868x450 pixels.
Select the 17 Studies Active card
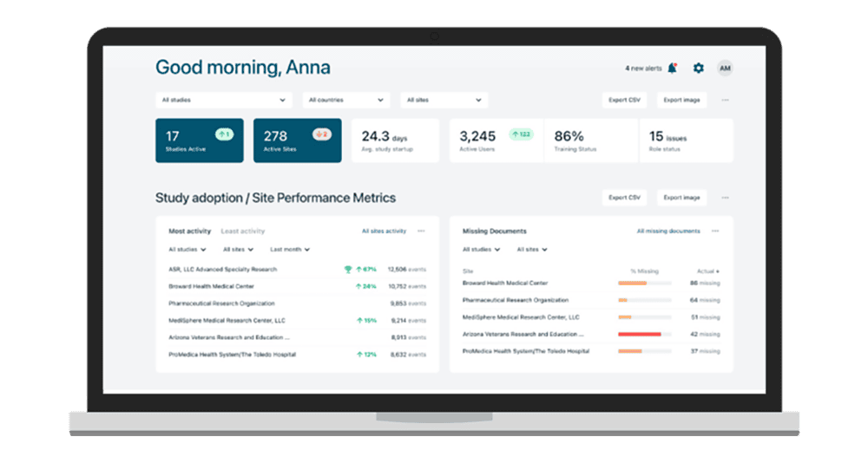click(x=200, y=140)
